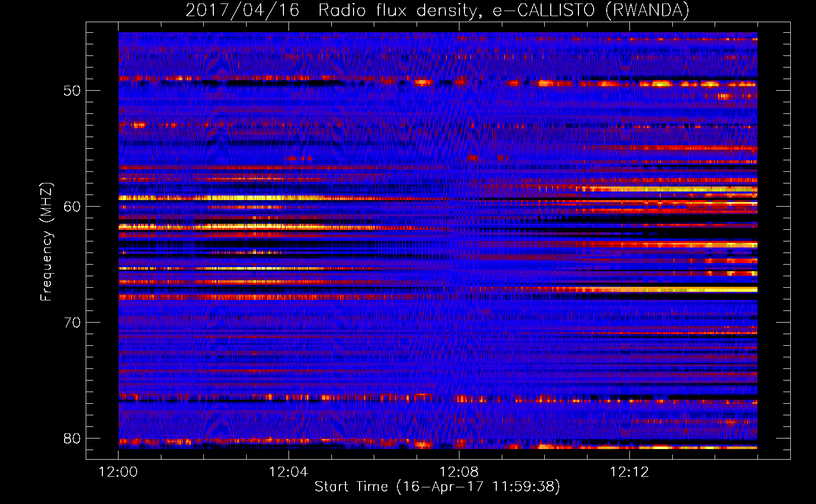Click the 12:04 time axis label

[x=288, y=472]
